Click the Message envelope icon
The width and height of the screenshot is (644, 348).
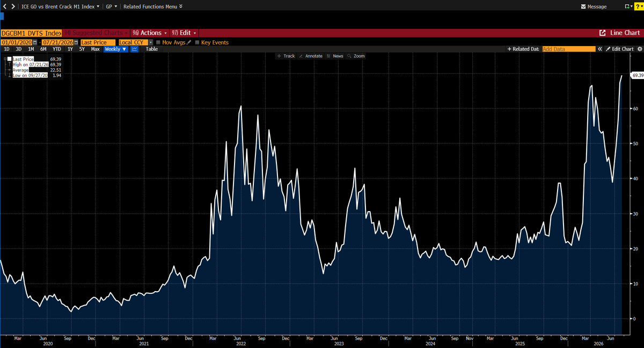pyautogui.click(x=584, y=7)
